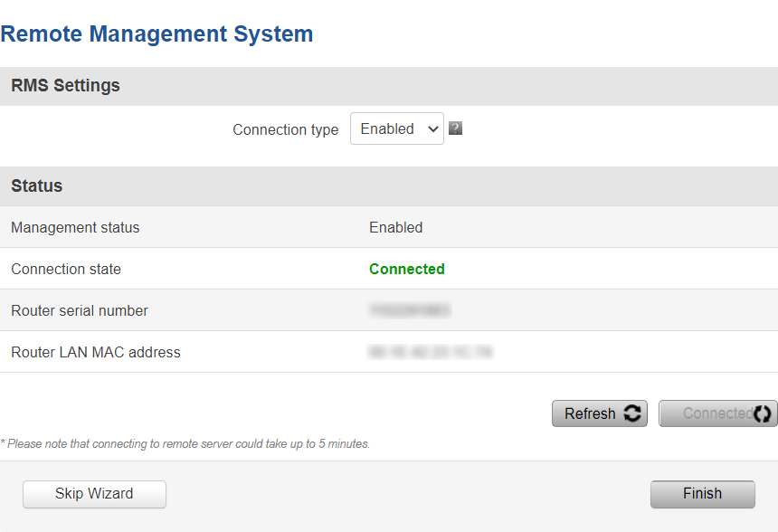The image size is (778, 532).
Task: Click the green Connected status text
Action: click(406, 269)
